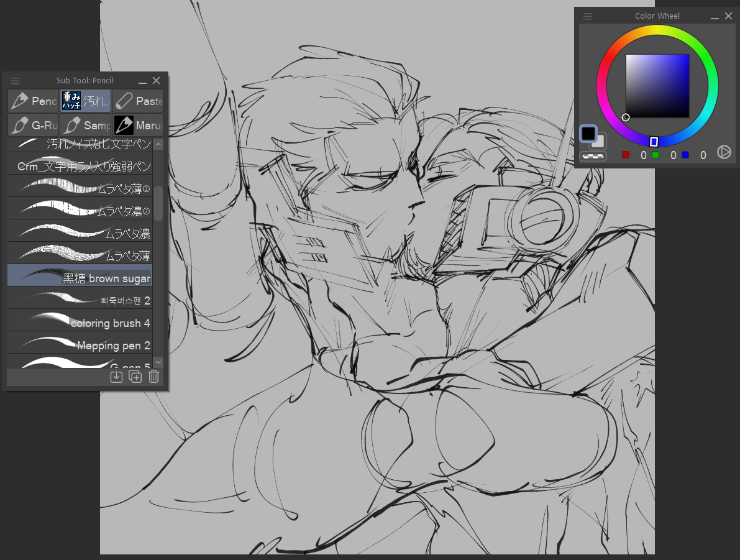Switch to the G-pen sub tool group tab
The width and height of the screenshot is (740, 560).
[x=34, y=126]
